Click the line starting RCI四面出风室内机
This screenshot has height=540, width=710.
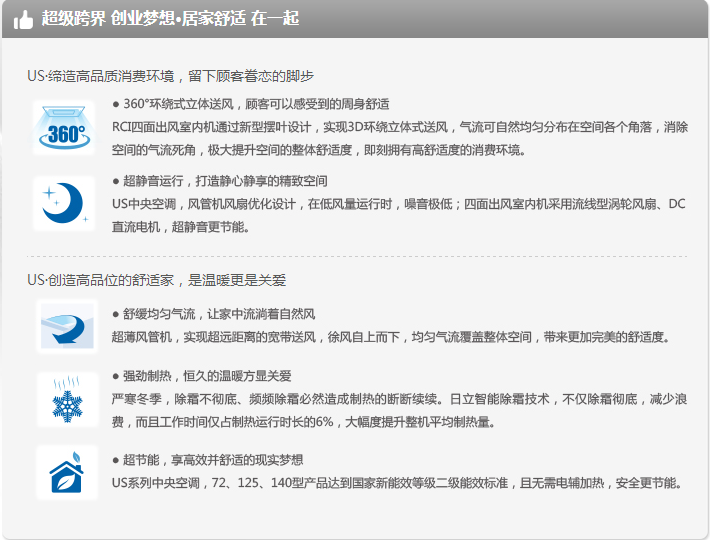click(400, 127)
